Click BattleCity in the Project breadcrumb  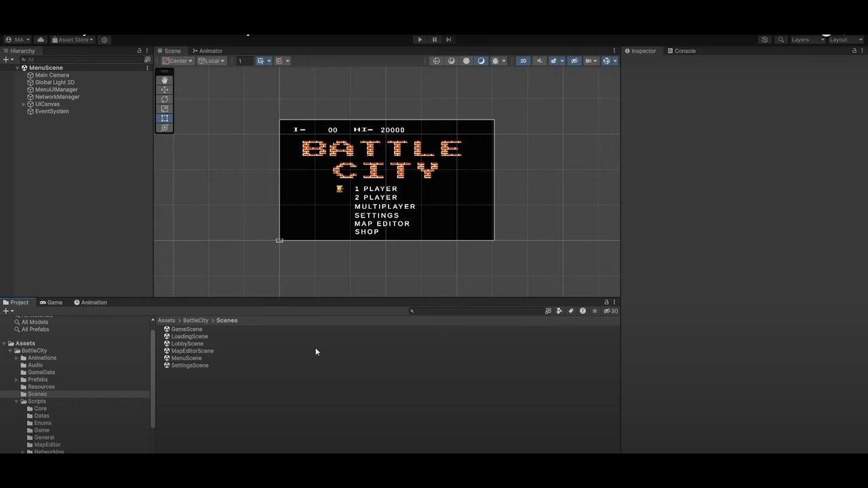click(x=195, y=320)
